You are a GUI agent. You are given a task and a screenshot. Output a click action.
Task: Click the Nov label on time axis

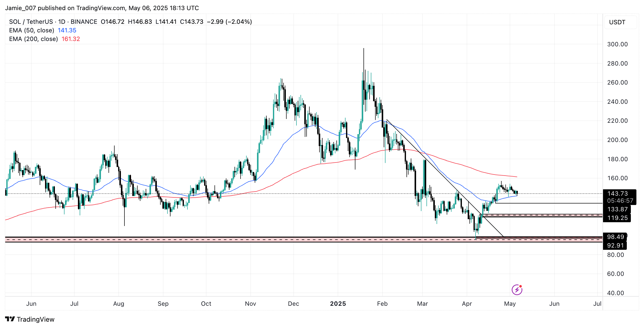point(250,304)
